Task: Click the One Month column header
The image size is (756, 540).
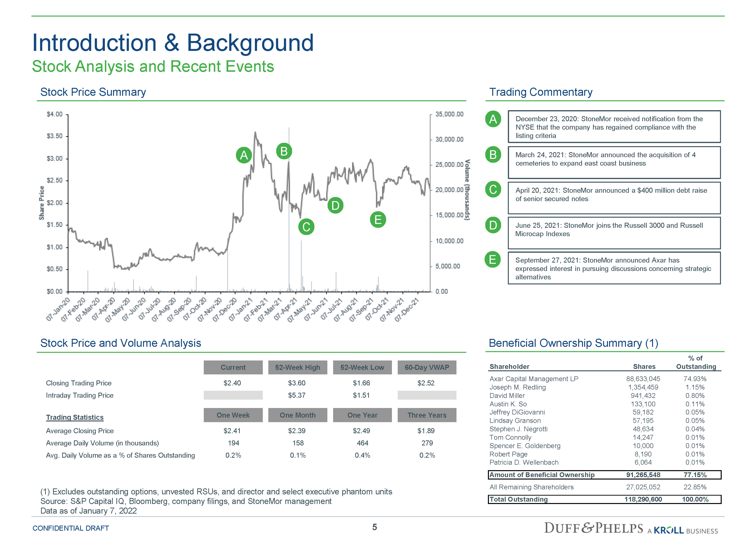Action: [x=298, y=415]
